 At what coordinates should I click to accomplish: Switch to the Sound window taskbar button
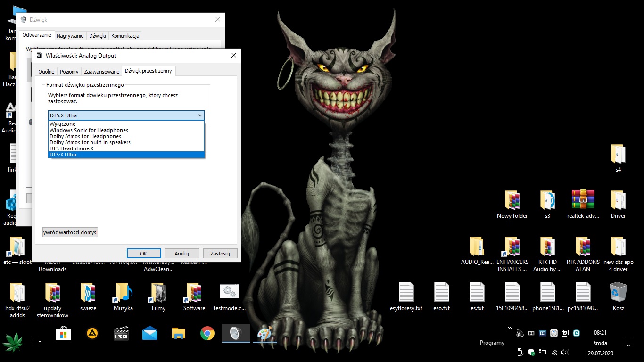coord(236,334)
